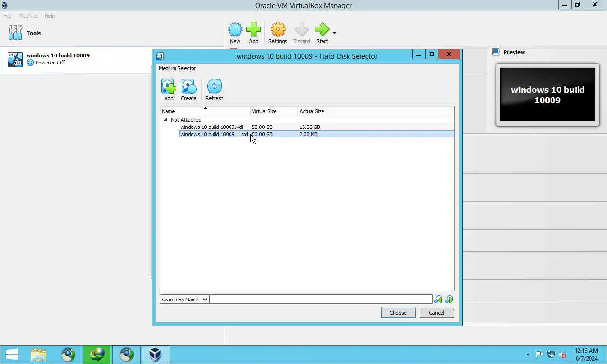Open the Help menu

click(49, 16)
